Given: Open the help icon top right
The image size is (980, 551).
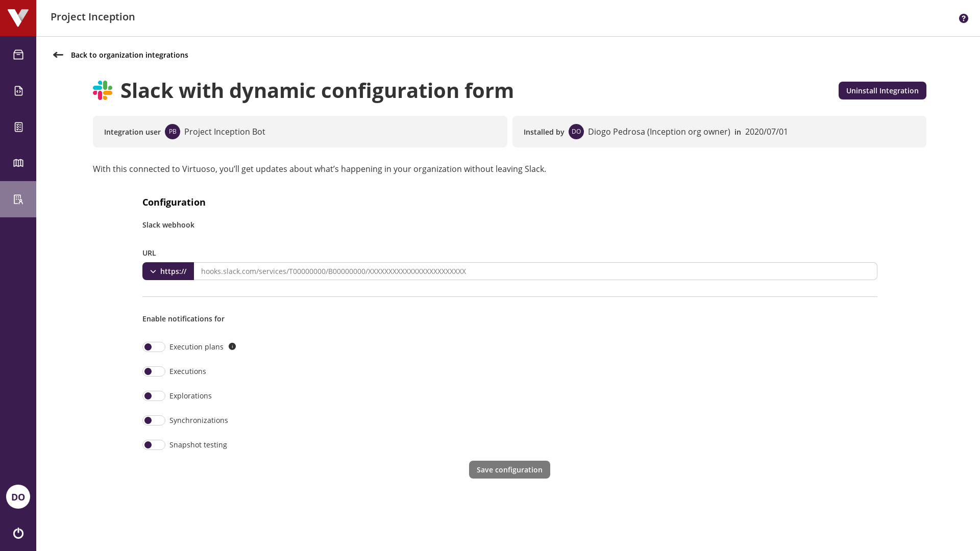Looking at the screenshot, I should point(963,18).
